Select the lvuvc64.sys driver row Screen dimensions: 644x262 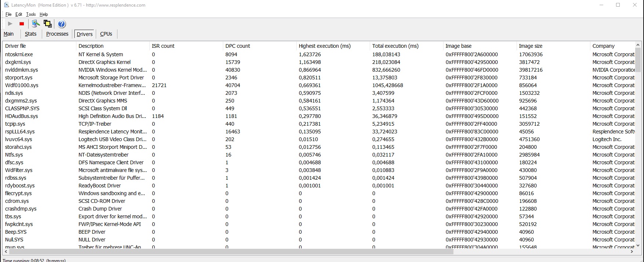coord(319,139)
